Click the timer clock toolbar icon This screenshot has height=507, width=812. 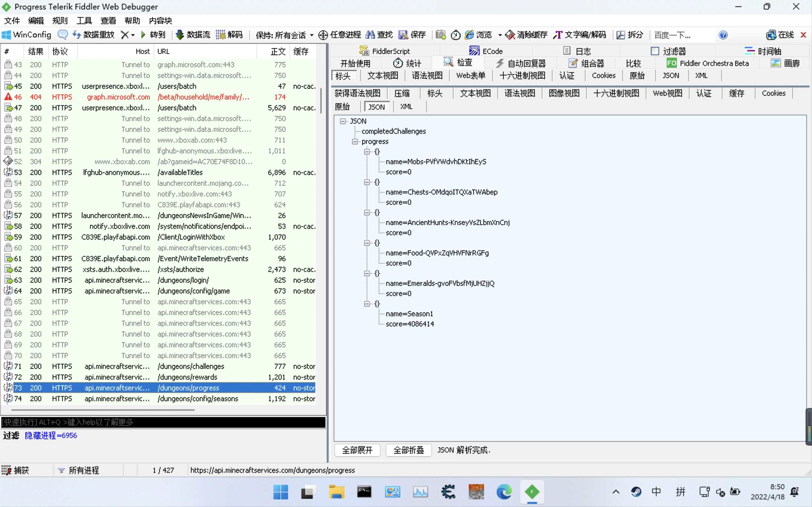pos(455,35)
